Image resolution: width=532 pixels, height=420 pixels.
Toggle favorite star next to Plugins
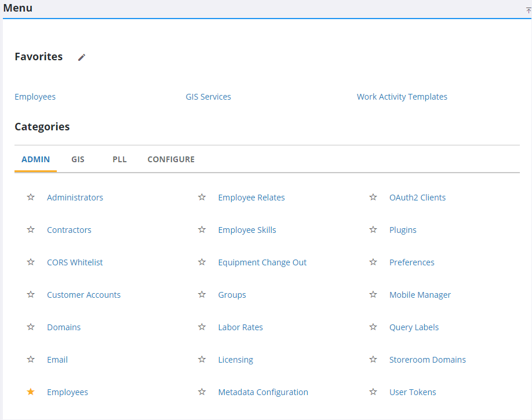point(373,230)
